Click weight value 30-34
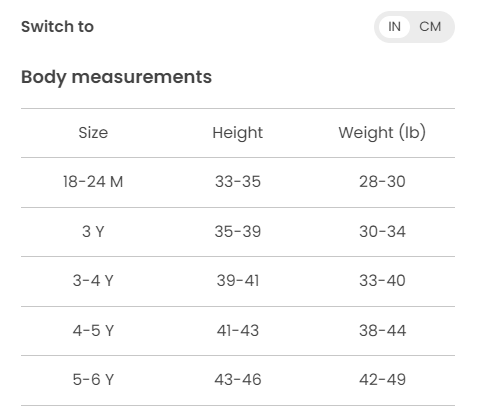The height and width of the screenshot is (420, 478). click(x=382, y=231)
